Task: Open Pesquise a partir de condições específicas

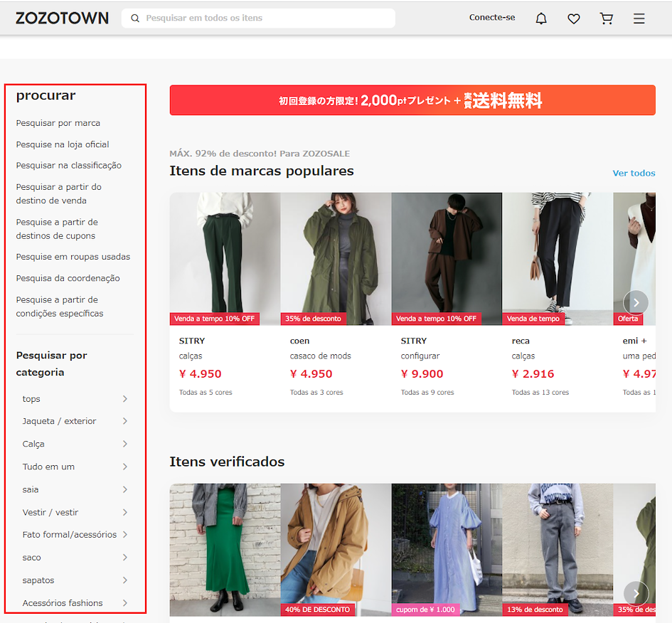Action: 60,307
